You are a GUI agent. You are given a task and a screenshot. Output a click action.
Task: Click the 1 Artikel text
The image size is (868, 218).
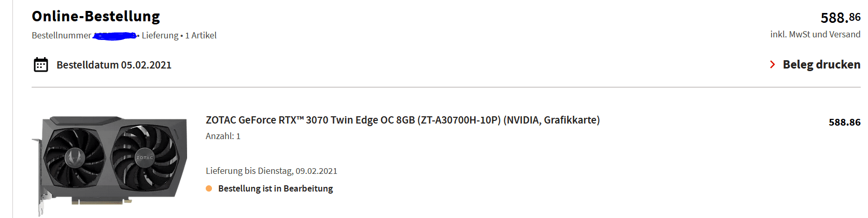pyautogui.click(x=201, y=35)
